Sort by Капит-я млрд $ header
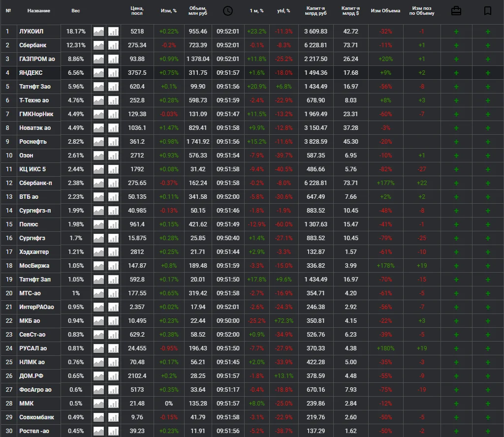Viewport: 504px width, 437px height. click(x=350, y=11)
